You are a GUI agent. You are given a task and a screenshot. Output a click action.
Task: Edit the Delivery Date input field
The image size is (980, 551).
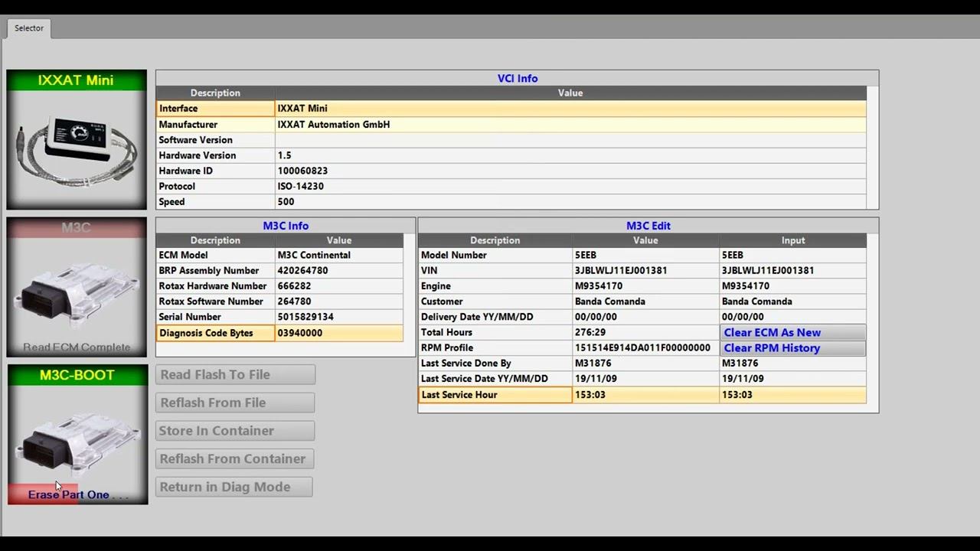(792, 317)
